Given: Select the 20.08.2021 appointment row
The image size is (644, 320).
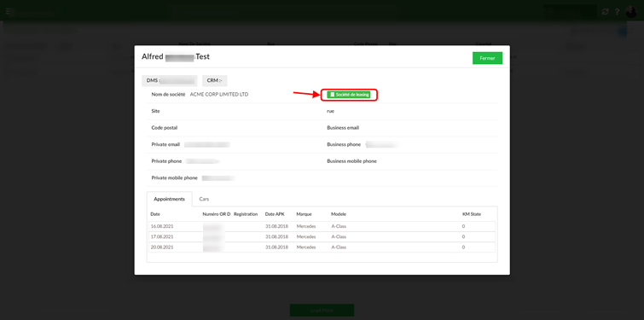Looking at the screenshot, I should (x=322, y=247).
